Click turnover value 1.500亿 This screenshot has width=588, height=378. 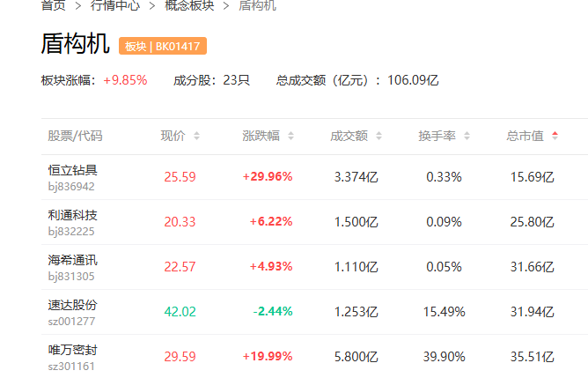356,222
